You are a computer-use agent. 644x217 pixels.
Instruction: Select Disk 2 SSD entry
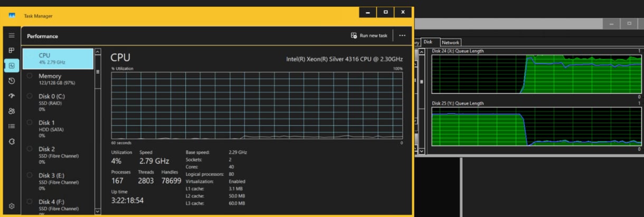58,155
